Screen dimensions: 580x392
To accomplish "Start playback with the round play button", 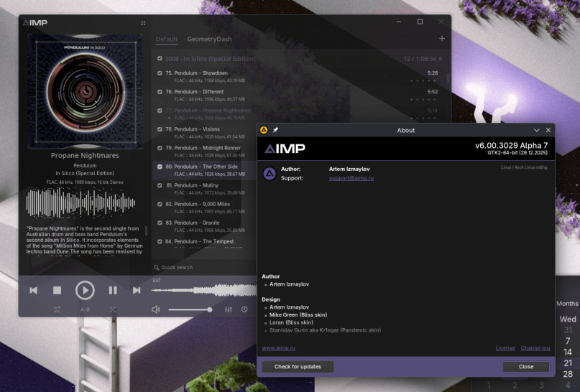I will [x=85, y=290].
